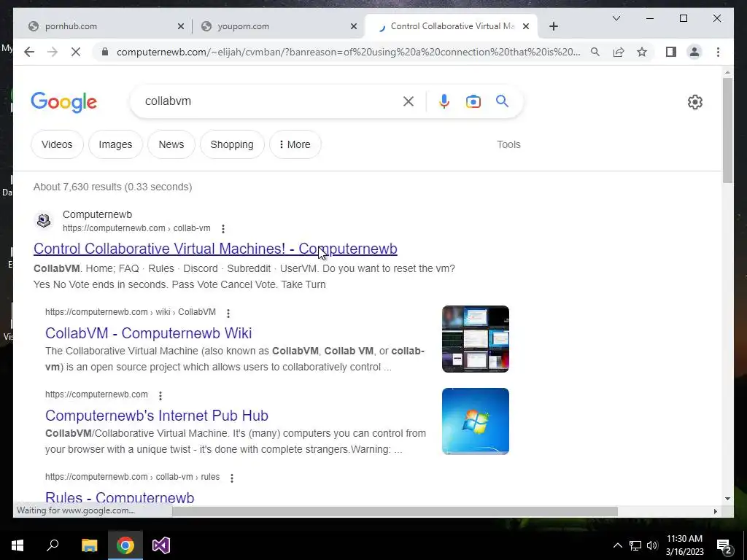Viewport: 747px width, 560px height.
Task: Click the CollabVM wiki result thumbnail
Action: point(476,339)
